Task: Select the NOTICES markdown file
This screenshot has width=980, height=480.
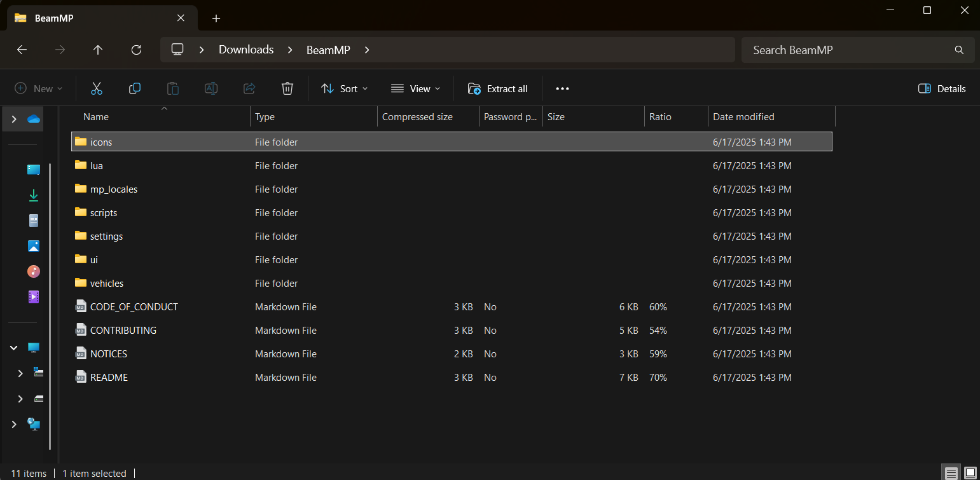Action: (452, 353)
